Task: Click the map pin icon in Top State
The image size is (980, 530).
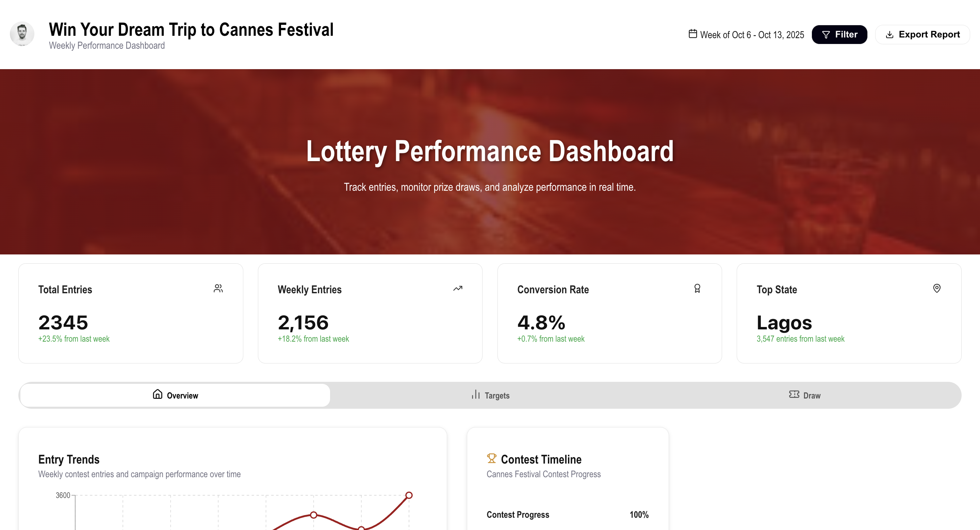Action: [937, 289]
